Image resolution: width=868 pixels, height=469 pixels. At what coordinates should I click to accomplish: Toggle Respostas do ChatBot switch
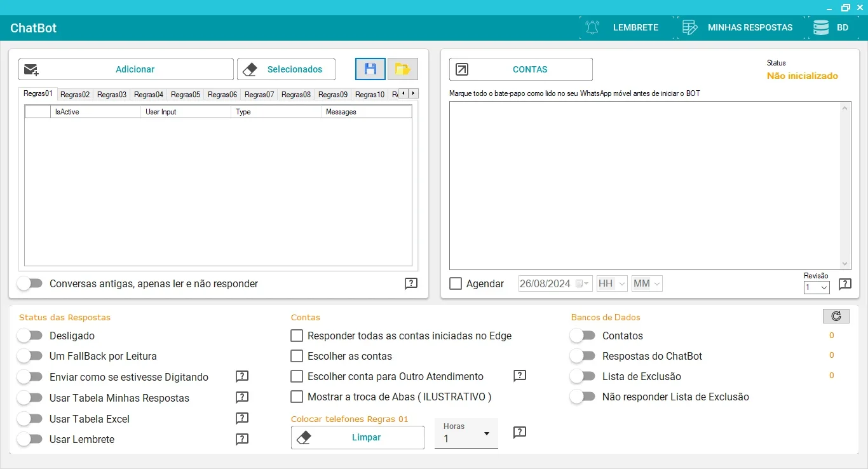pyautogui.click(x=582, y=356)
